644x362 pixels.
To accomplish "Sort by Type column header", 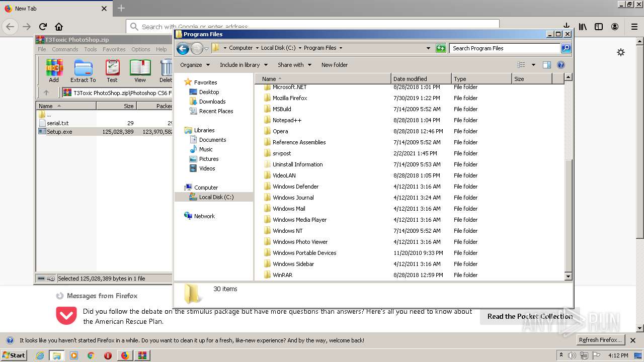I will click(x=481, y=79).
